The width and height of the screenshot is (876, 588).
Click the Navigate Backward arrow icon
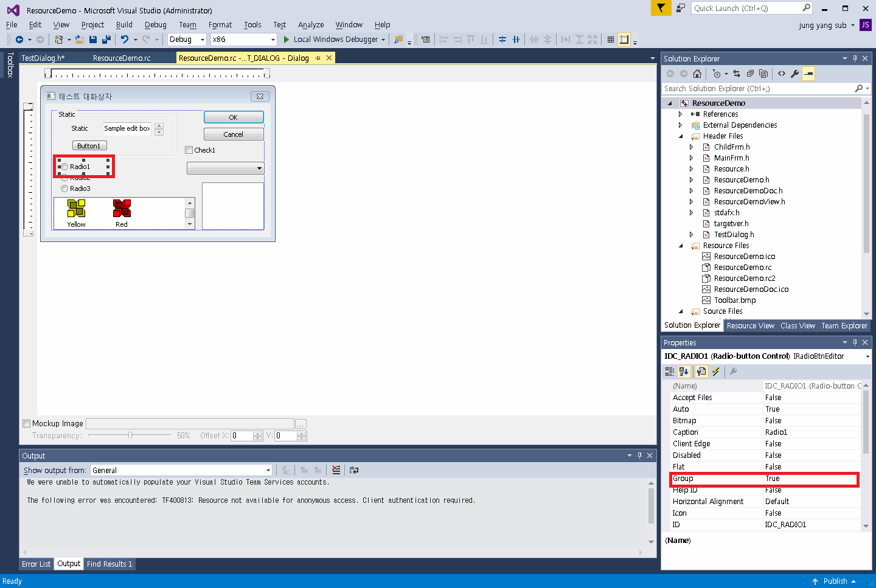[x=19, y=40]
